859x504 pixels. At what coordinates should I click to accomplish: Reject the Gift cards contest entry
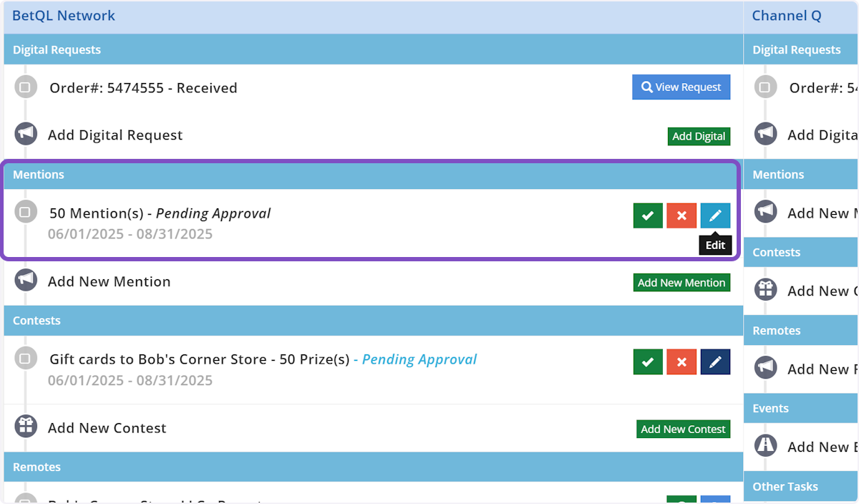[681, 362]
